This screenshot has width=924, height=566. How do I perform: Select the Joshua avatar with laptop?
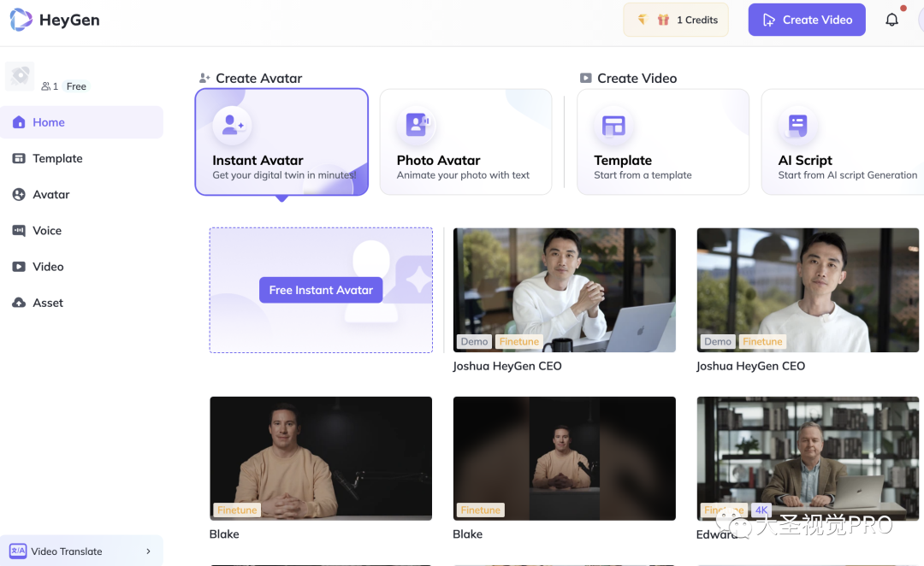564,289
